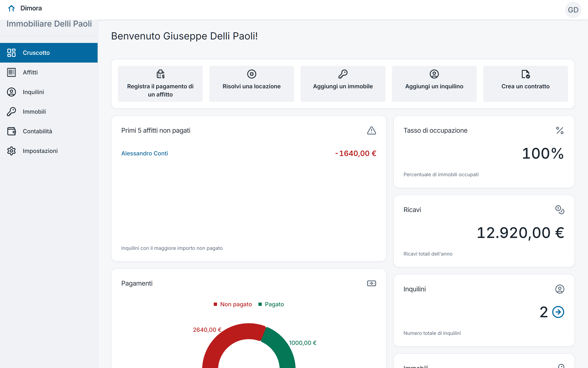Open the Immobili sidebar item
Viewport: 588px width, 368px height.
[x=49, y=111]
